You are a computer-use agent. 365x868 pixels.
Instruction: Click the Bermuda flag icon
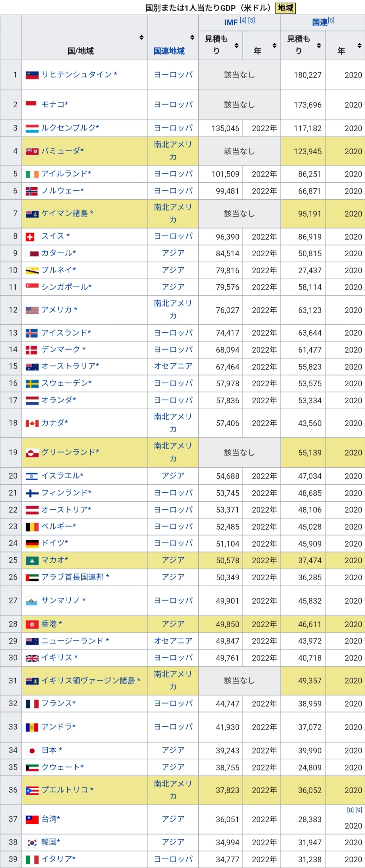coord(32,151)
